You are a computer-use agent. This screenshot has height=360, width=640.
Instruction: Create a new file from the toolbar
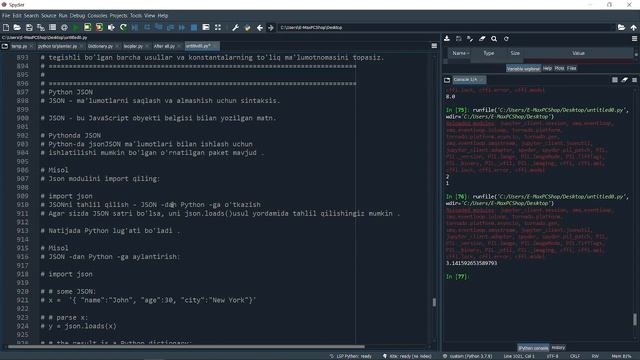pyautogui.click(x=6, y=27)
